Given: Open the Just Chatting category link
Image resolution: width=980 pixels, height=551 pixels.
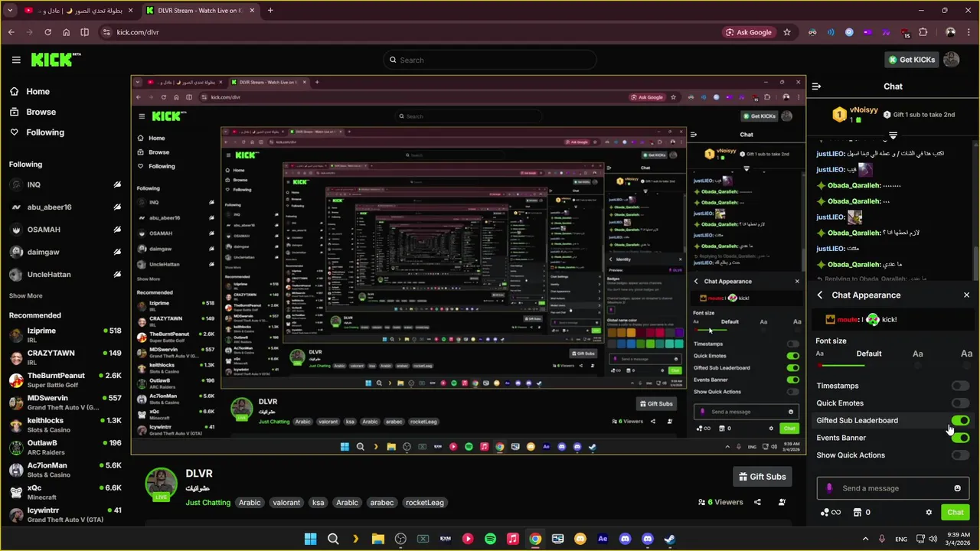Looking at the screenshot, I should (207, 503).
